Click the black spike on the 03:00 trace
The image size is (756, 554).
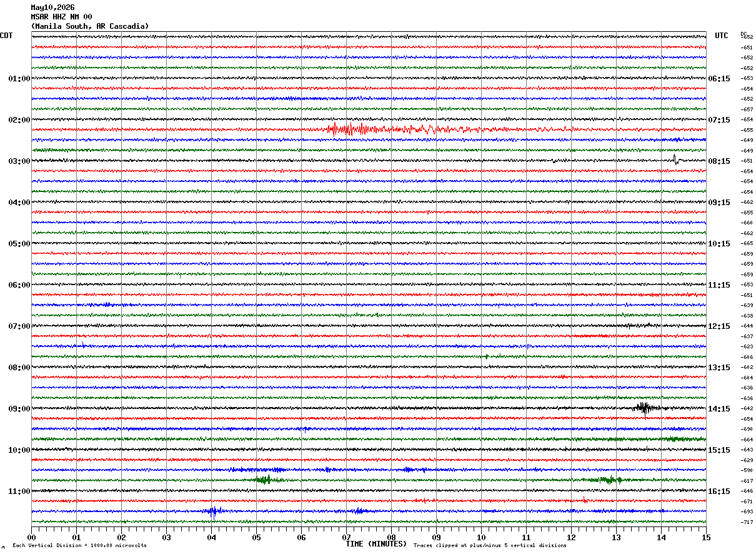pyautogui.click(x=675, y=159)
